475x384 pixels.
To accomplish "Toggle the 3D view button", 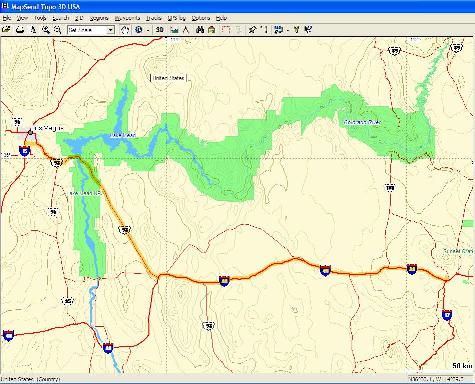I will coord(160,30).
